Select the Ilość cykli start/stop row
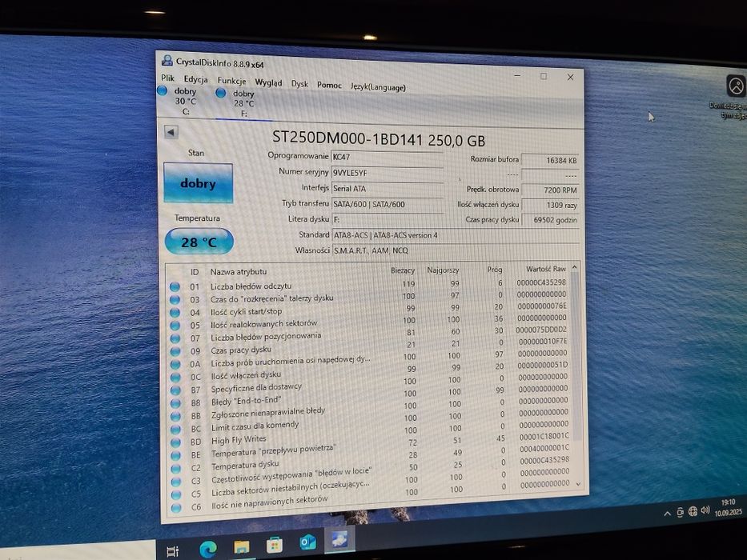Viewport: 747px width, 560px height. pos(369,309)
